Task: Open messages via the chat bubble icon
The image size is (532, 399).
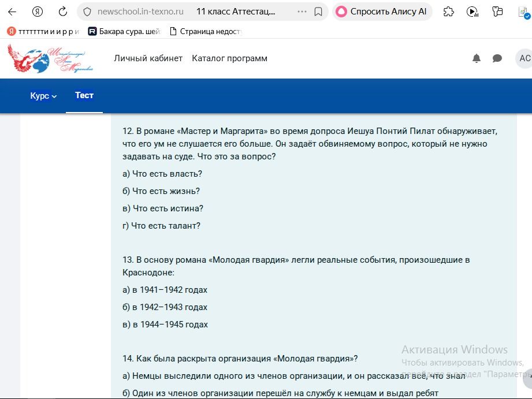Action: click(497, 58)
